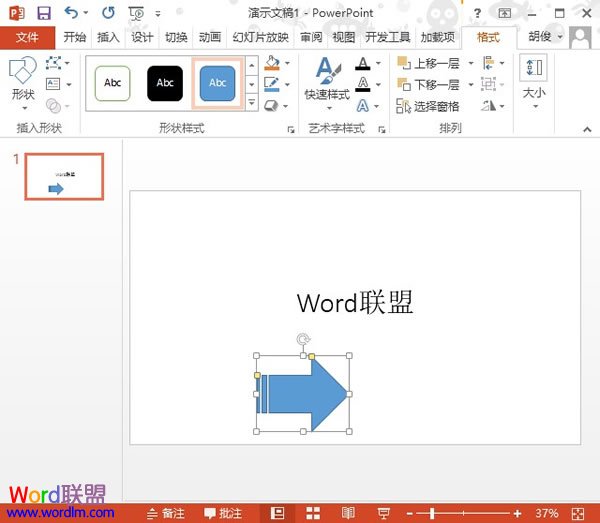Click the Save icon in quick access toolbar
600x523 pixels.
click(43, 13)
